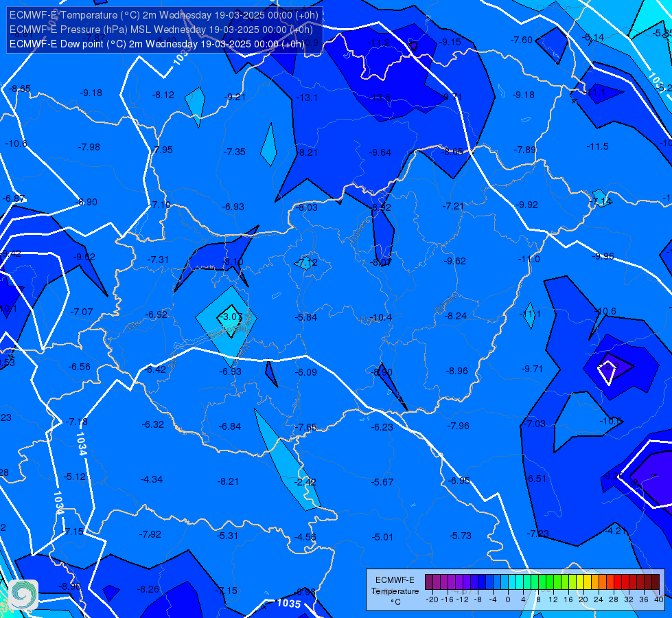The width and height of the screenshot is (672, 618).
Task: Click the -8.24 temperature value
Action: [456, 316]
